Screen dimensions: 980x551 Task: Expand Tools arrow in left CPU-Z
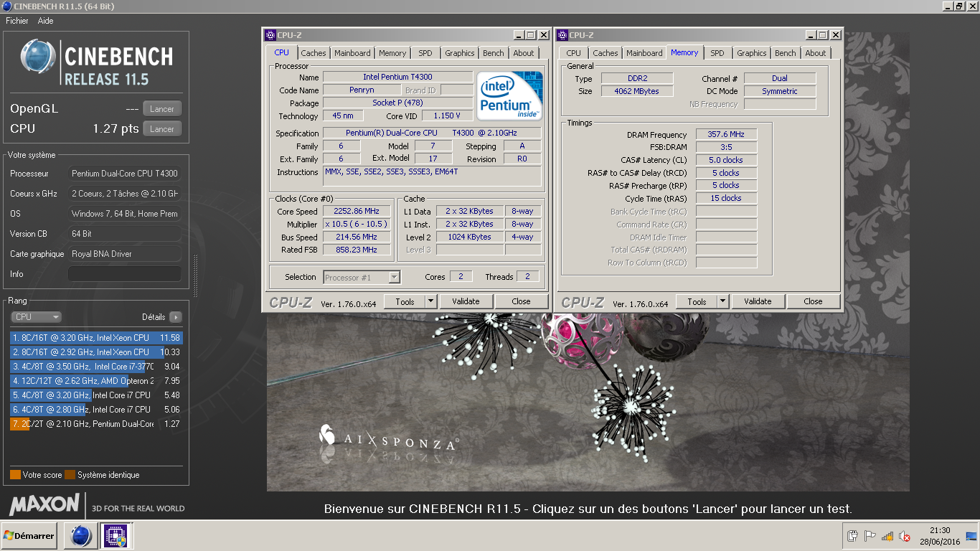click(430, 302)
